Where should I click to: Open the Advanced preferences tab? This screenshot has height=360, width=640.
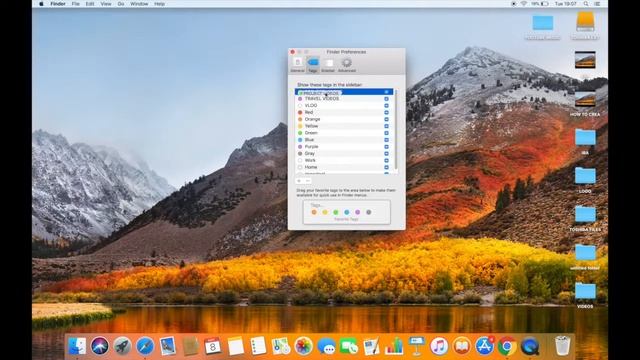347,64
